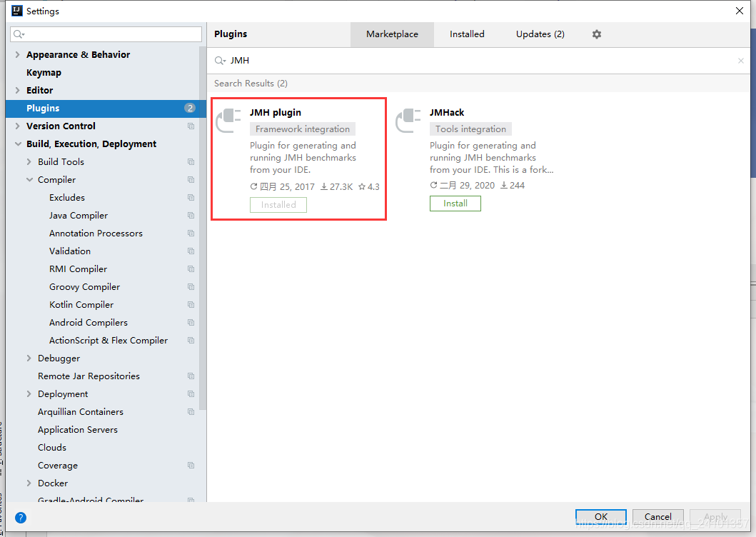756x537 pixels.
Task: Expand the Deployment node
Action: tap(29, 393)
